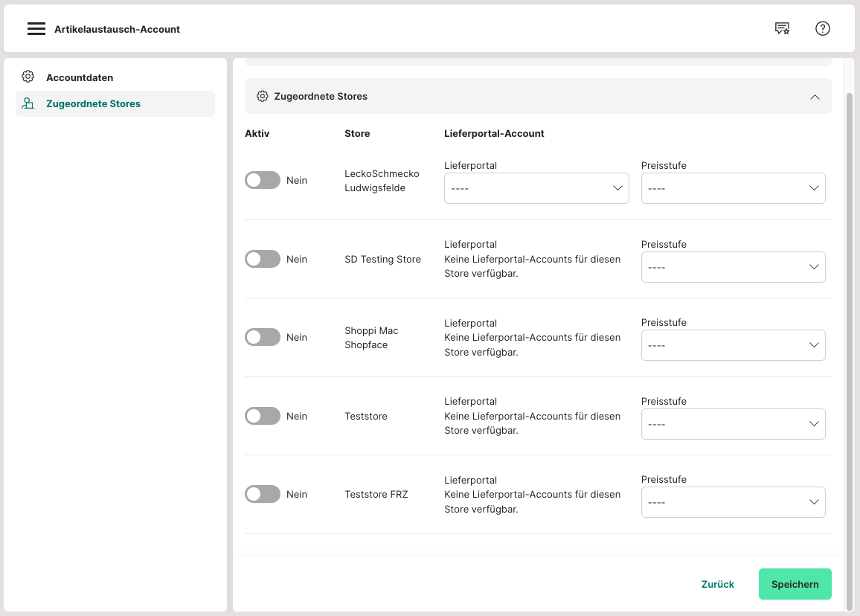Open the hamburger navigation menu
The width and height of the screenshot is (860, 616).
(36, 29)
